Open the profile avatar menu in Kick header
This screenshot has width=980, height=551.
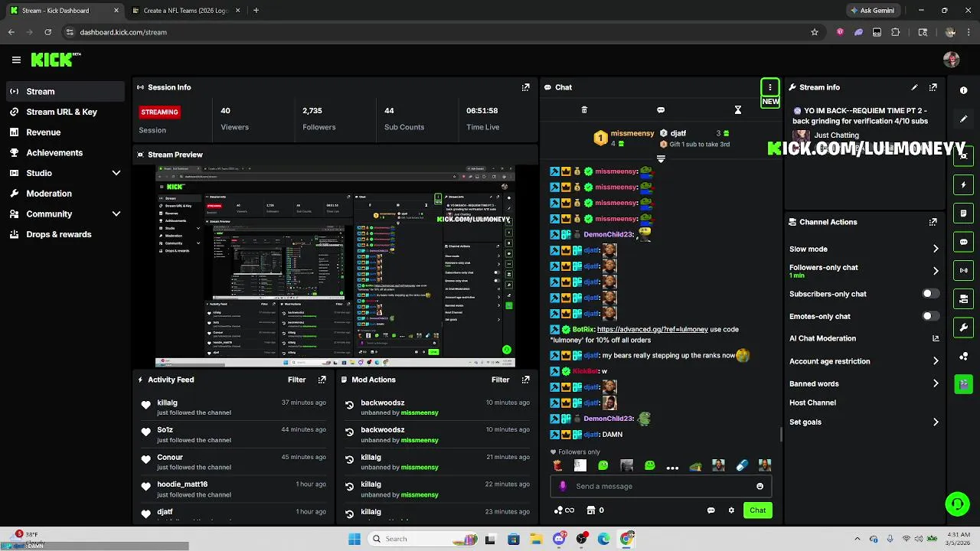click(952, 60)
